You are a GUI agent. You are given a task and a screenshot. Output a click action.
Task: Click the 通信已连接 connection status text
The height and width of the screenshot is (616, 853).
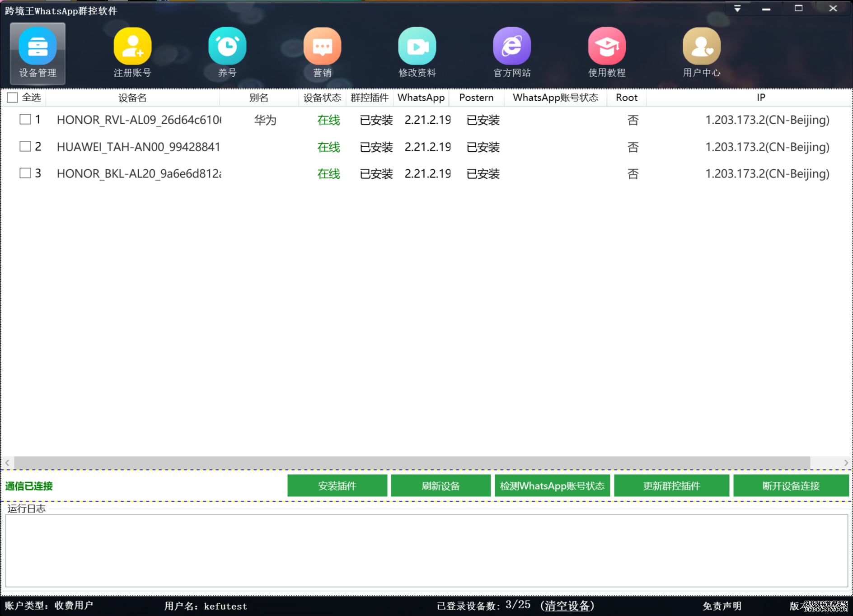(29, 486)
